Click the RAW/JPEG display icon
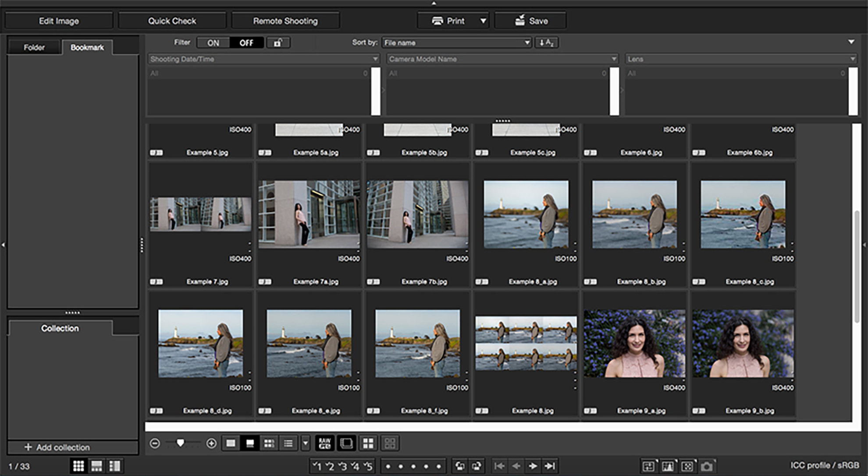The height and width of the screenshot is (476, 868). click(325, 443)
